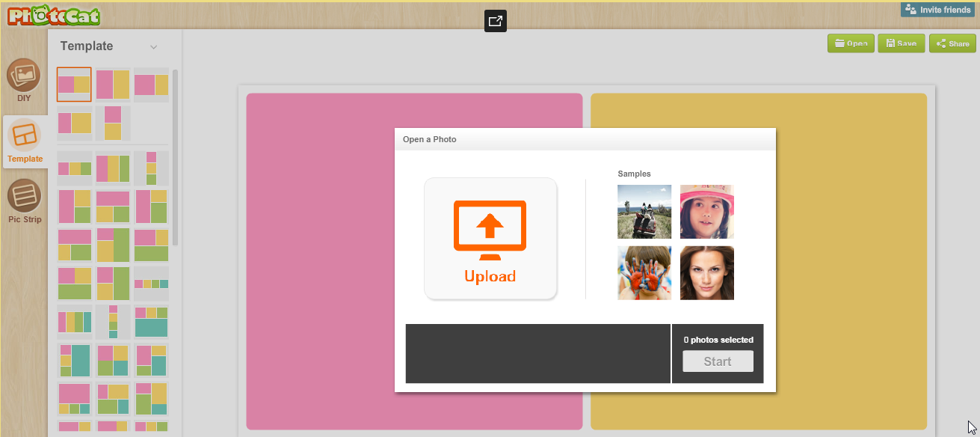The width and height of the screenshot is (980, 437).
Task: Select three small top, large teal bottom template
Action: coord(151,322)
